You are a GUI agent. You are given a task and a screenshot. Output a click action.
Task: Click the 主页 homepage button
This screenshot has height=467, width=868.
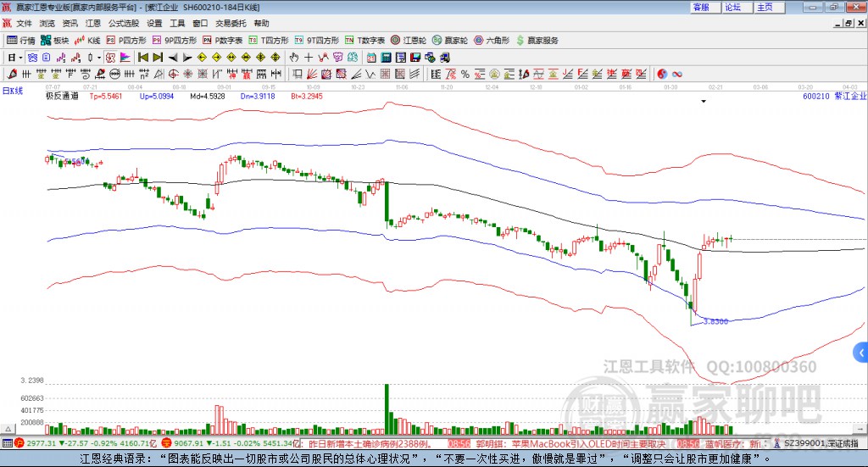tap(768, 7)
